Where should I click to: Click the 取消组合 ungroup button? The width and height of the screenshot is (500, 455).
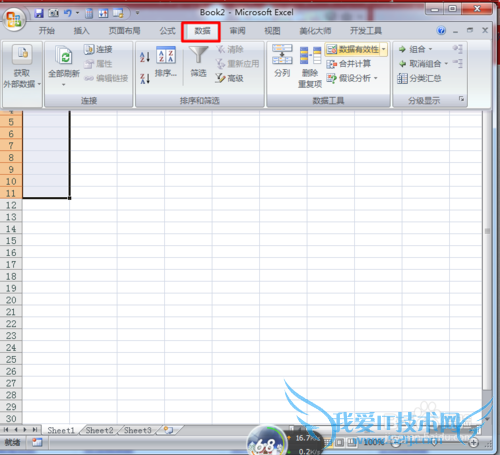click(420, 64)
